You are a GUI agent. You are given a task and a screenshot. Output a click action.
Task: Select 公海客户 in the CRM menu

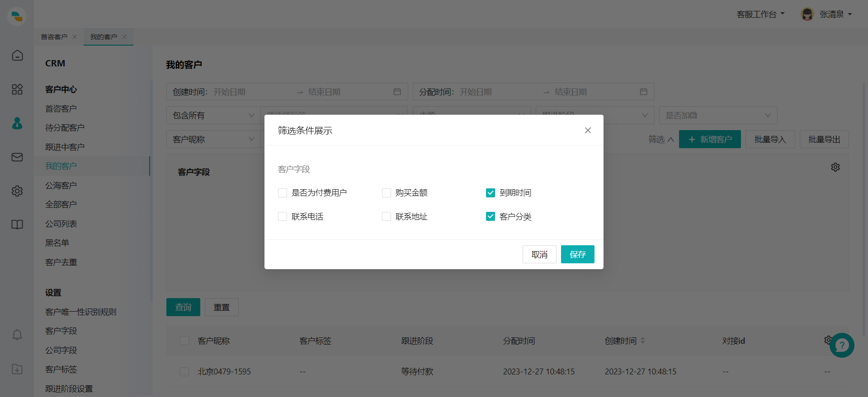[61, 186]
